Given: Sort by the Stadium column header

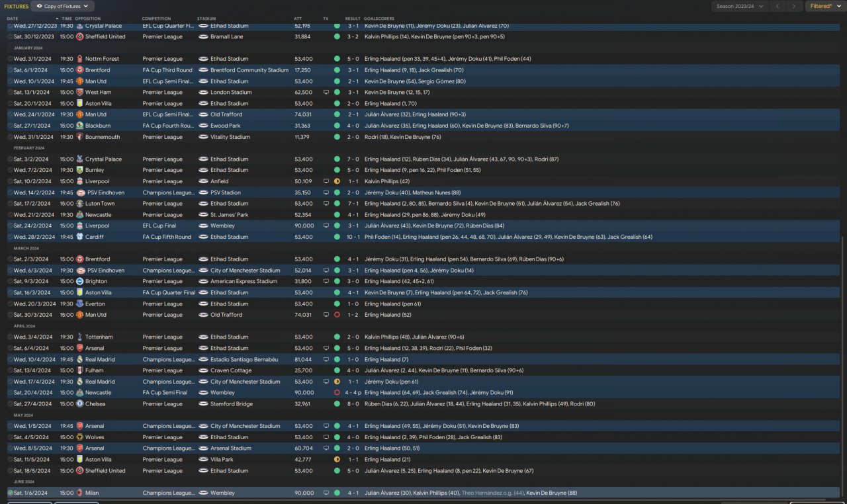Looking at the screenshot, I should 206,19.
